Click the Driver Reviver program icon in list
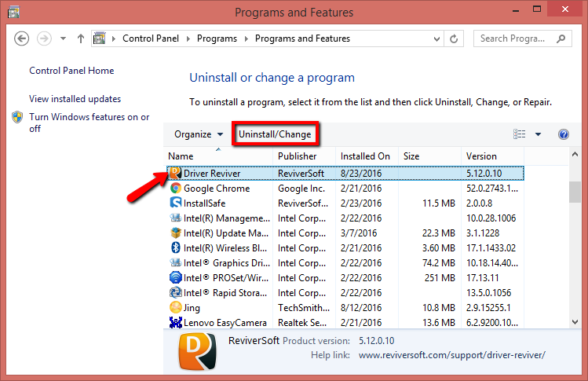The width and height of the screenshot is (588, 381). click(176, 173)
